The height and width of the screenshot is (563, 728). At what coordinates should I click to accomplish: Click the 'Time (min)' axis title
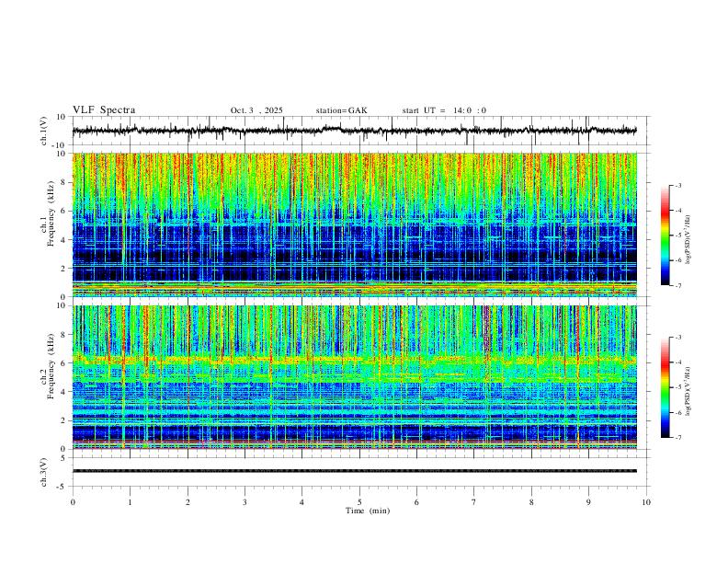tap(368, 511)
